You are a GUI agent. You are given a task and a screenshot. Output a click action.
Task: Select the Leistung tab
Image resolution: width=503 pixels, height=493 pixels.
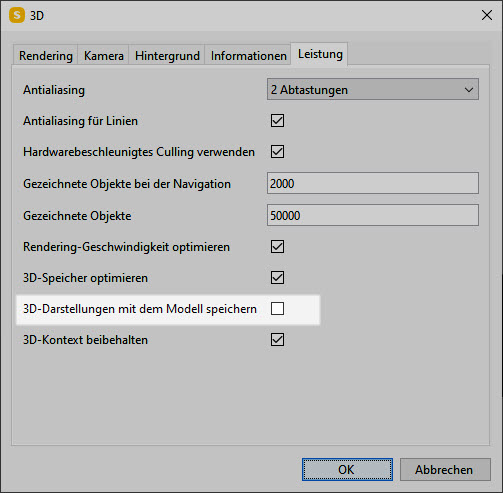320,54
